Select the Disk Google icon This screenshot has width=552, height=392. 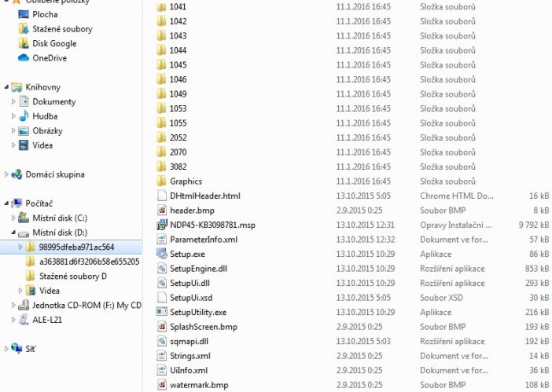pyautogui.click(x=24, y=43)
